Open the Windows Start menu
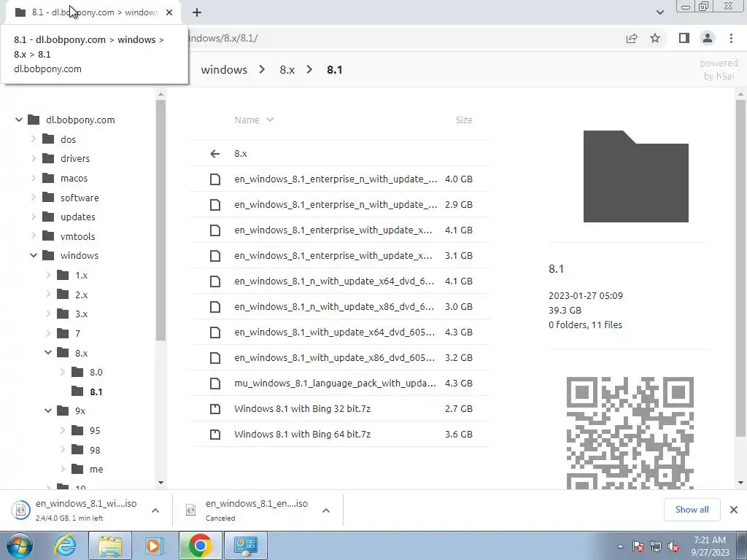This screenshot has height=560, width=747. [x=19, y=545]
